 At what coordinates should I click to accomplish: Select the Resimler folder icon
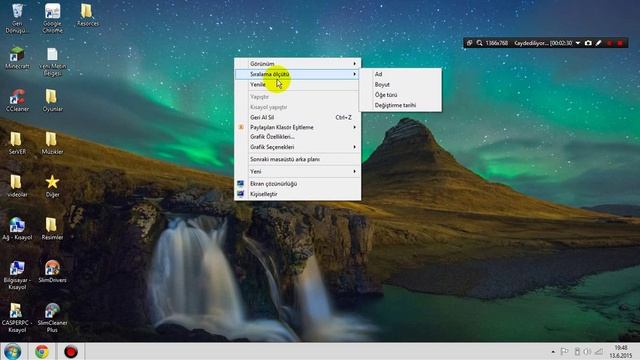[52, 229]
